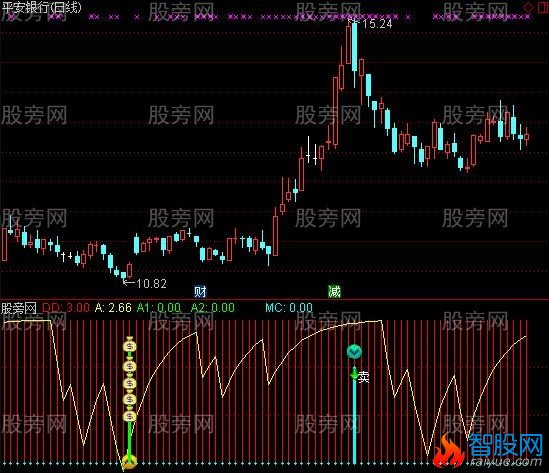Click the 卖 sell signal label
The height and width of the screenshot is (473, 549).
pyautogui.click(x=363, y=377)
